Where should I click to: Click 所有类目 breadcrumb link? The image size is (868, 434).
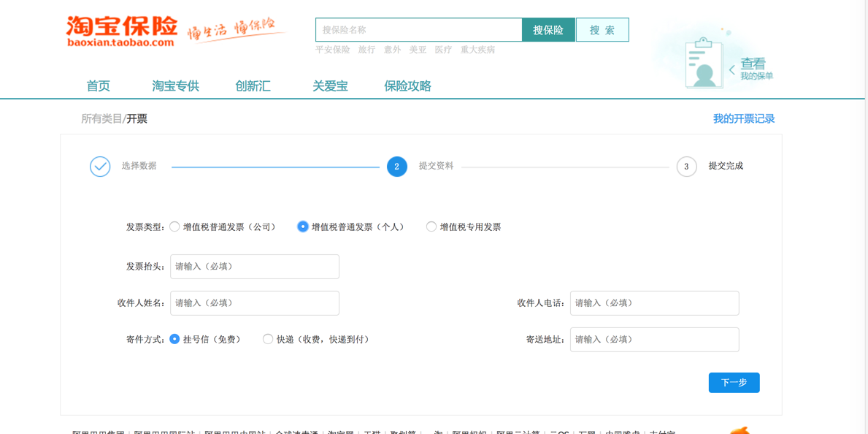point(101,118)
